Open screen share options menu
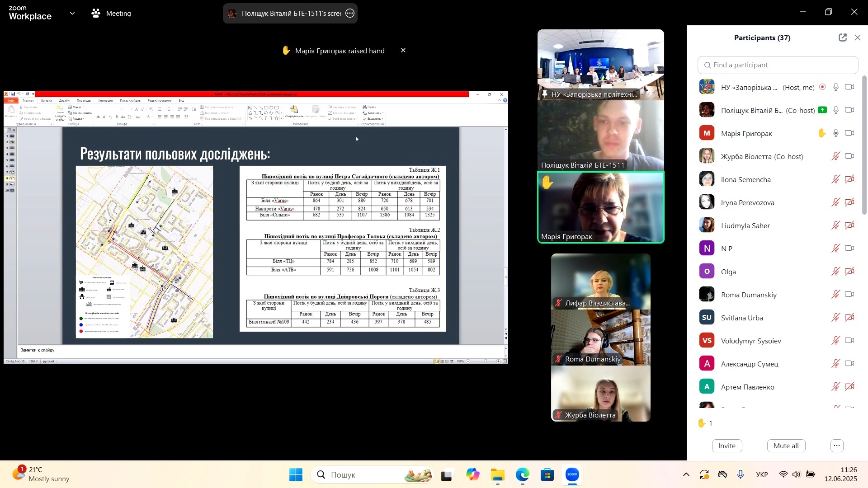The image size is (868, 488). click(x=350, y=14)
